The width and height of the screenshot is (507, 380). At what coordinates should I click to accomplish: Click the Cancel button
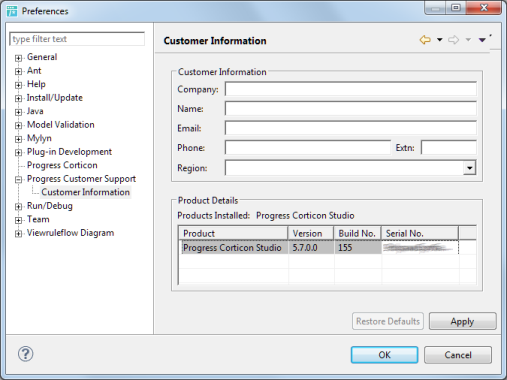point(458,355)
